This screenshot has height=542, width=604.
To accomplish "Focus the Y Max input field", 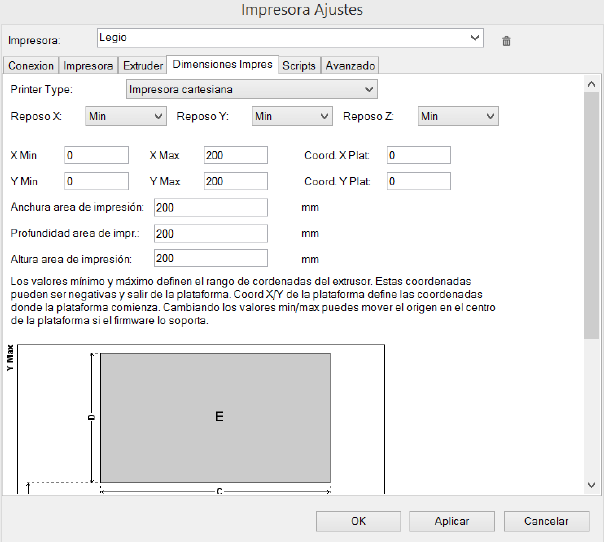I will point(235,181).
